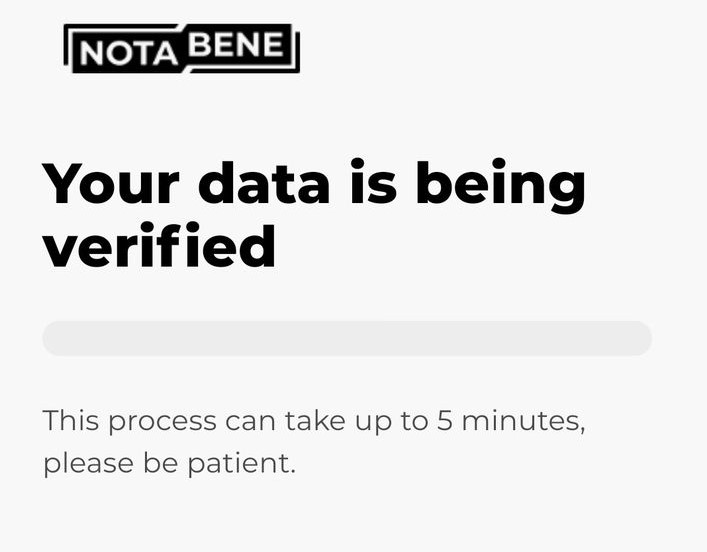707x552 pixels.
Task: Click the word BENE in the logo
Action: pyautogui.click(x=236, y=44)
